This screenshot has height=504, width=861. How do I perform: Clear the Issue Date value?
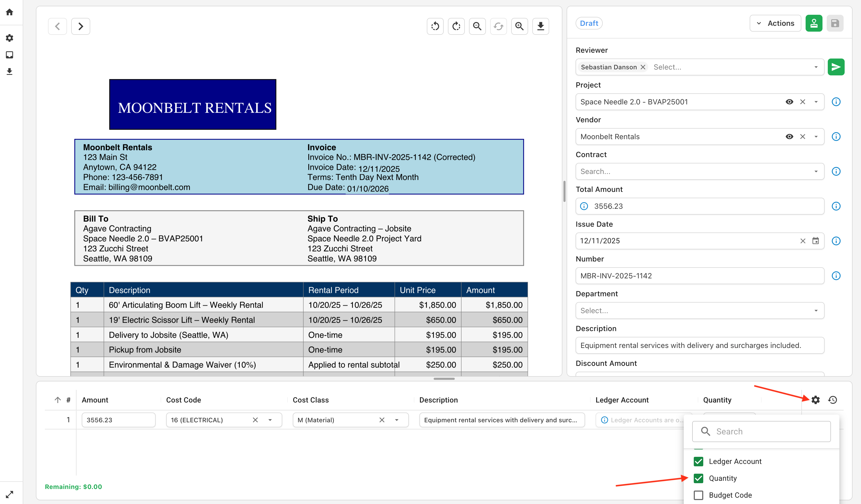point(803,241)
